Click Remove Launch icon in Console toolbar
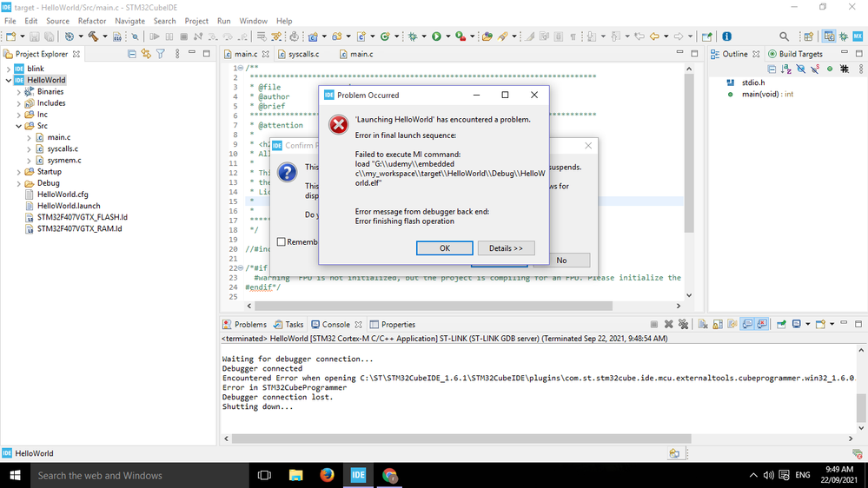The image size is (868, 488). 669,324
